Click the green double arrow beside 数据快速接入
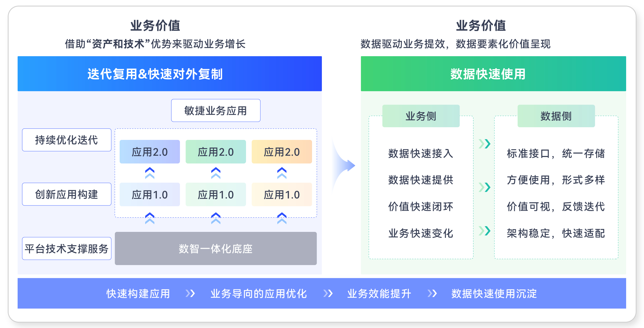 (x=484, y=144)
